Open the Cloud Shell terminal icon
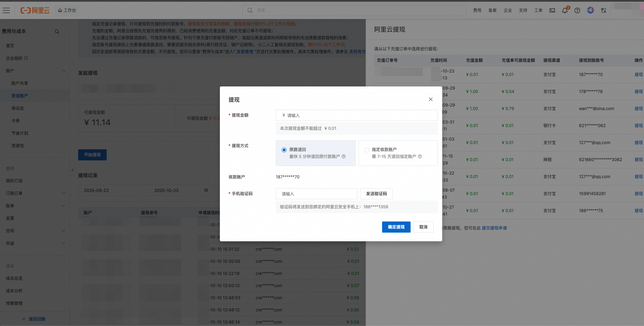 click(552, 10)
